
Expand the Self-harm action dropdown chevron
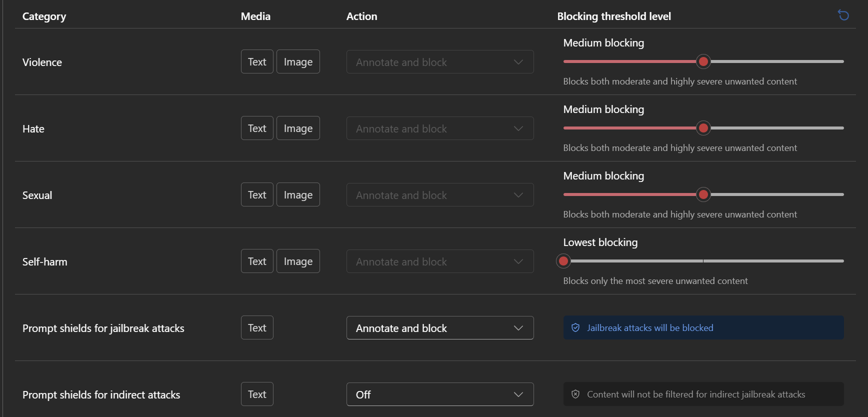(518, 261)
